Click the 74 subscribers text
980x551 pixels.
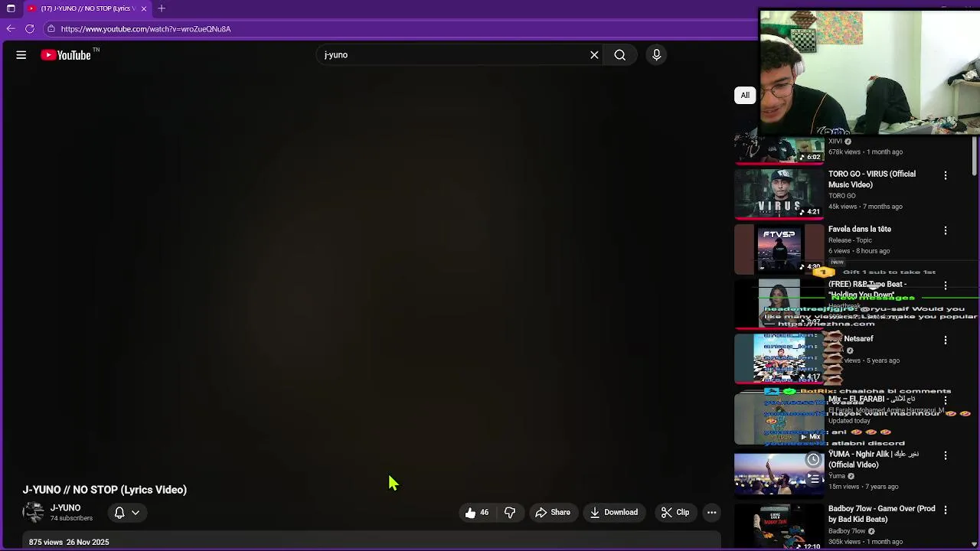71,519
